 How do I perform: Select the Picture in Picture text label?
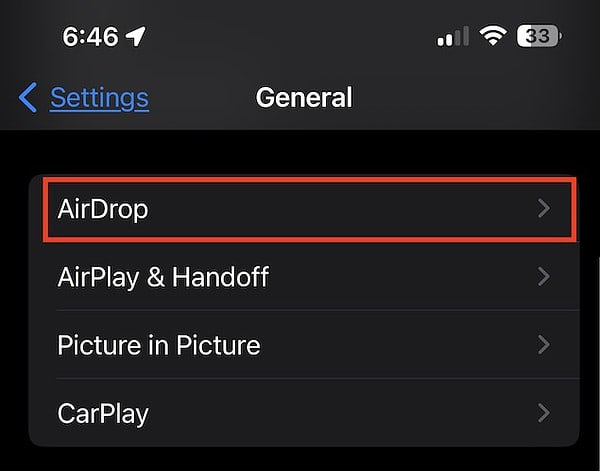coord(159,345)
